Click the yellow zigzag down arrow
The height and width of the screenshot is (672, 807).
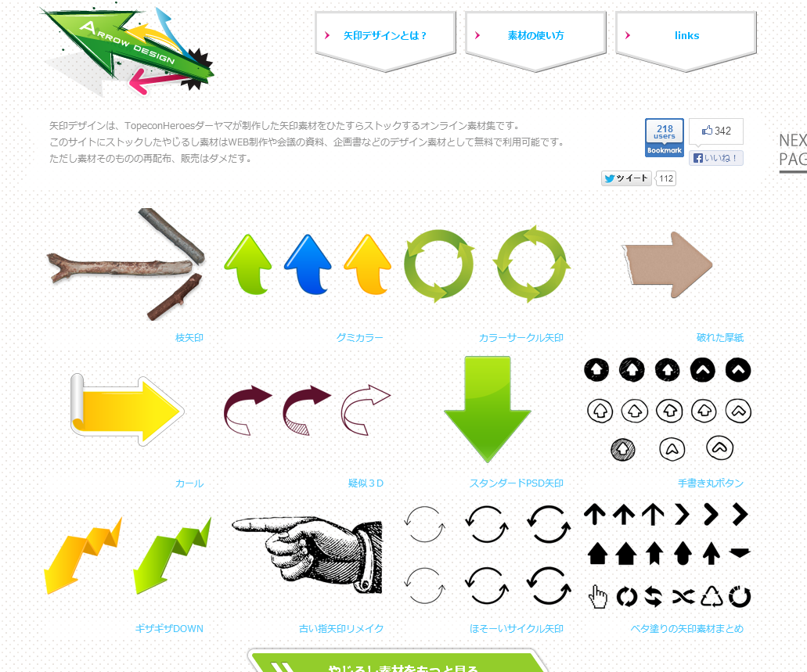[84, 555]
